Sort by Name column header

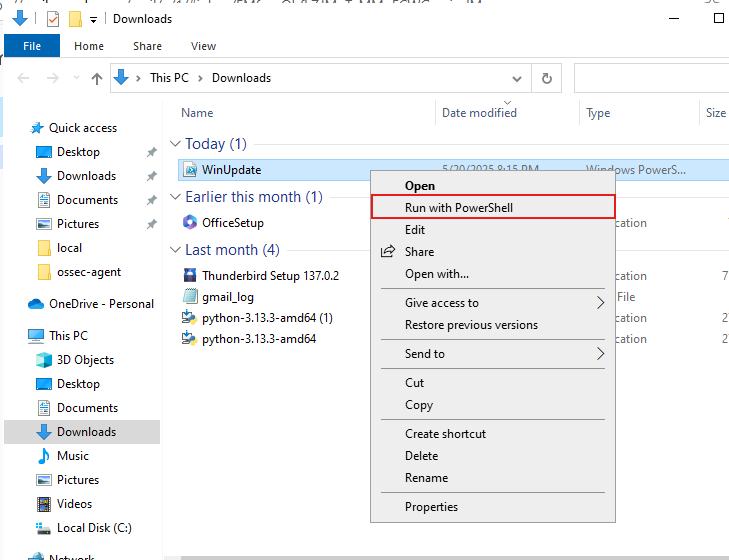click(197, 113)
